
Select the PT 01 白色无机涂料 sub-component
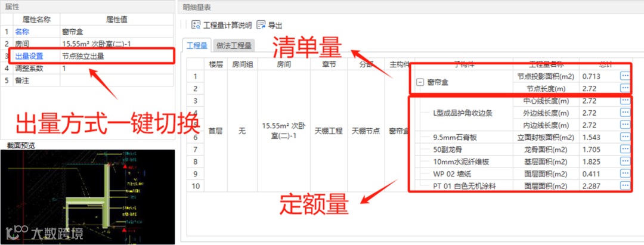465,186
